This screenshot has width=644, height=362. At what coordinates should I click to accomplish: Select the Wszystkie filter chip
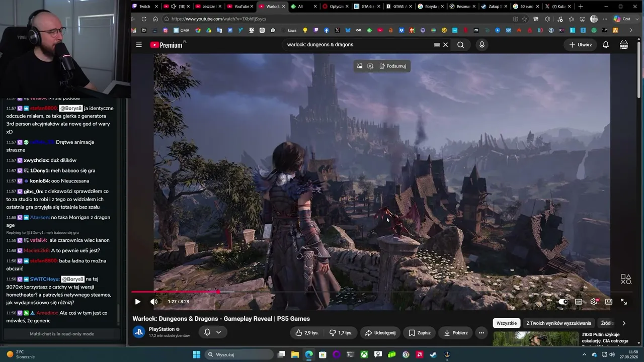[x=507, y=323]
